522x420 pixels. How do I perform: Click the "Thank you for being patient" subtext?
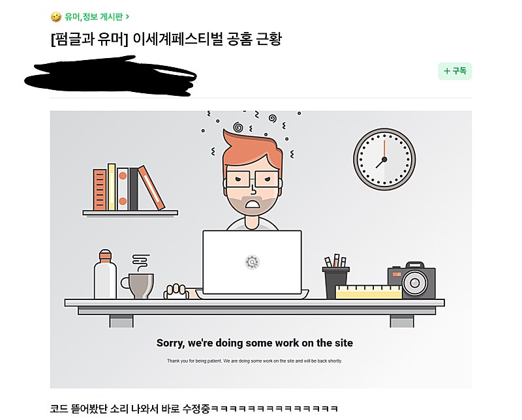[254, 361]
